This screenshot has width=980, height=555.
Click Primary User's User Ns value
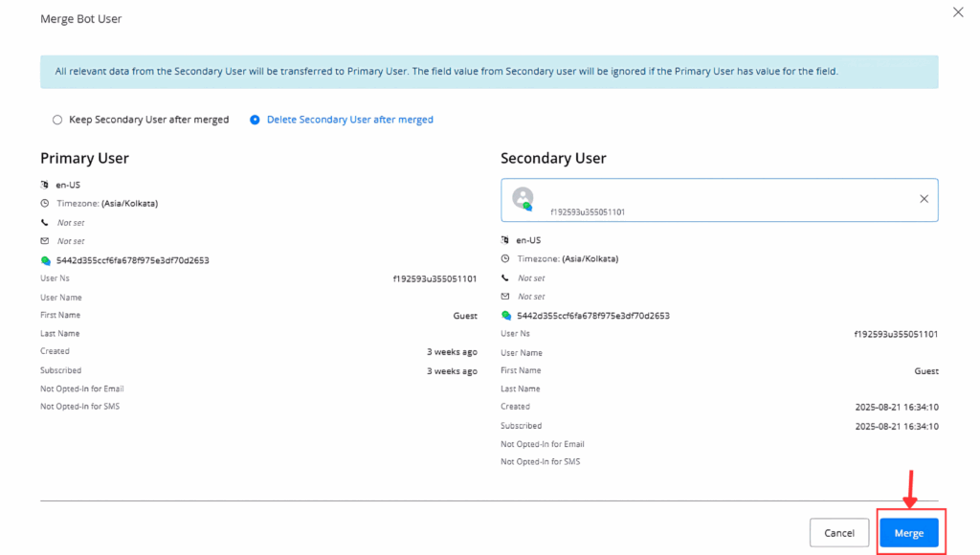pyautogui.click(x=434, y=278)
